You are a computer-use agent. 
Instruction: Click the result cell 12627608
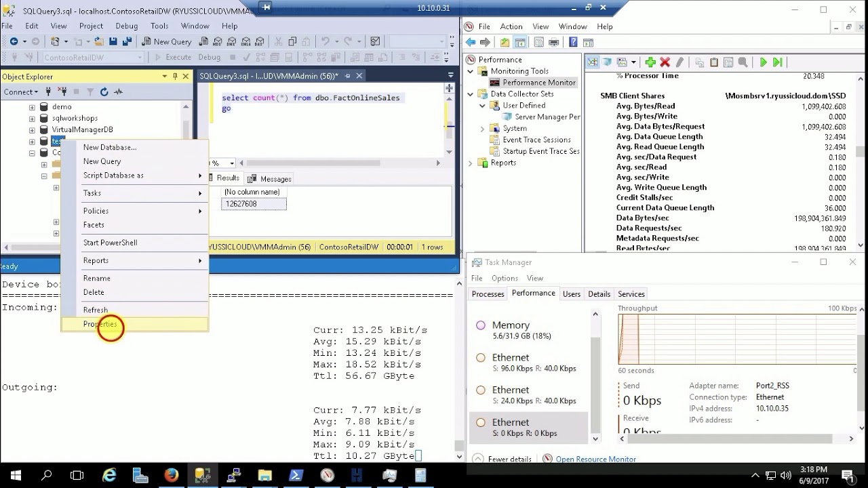click(x=254, y=203)
